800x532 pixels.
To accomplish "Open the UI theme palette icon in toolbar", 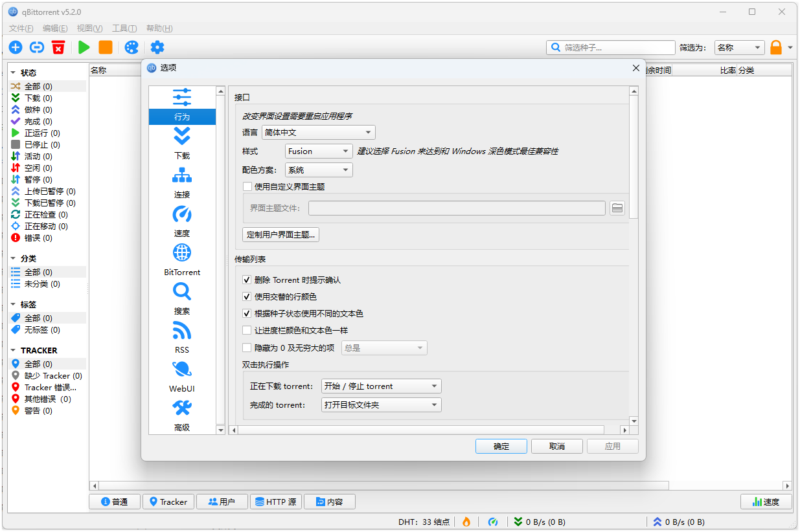I will [x=131, y=47].
